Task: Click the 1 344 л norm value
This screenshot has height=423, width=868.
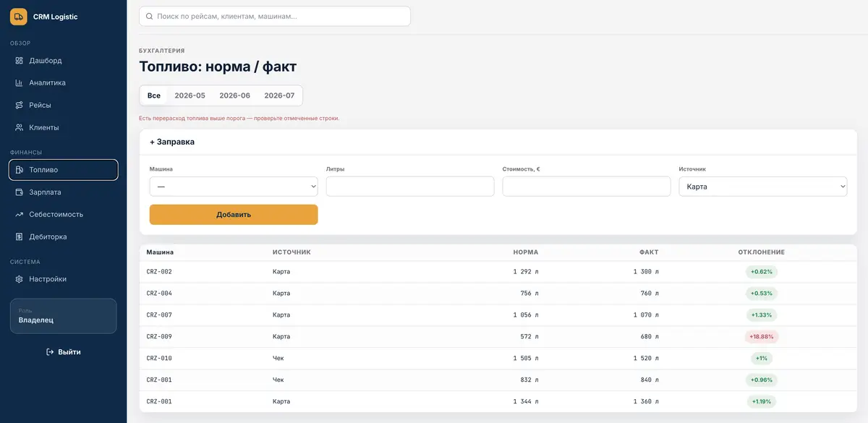Action: coord(526,402)
